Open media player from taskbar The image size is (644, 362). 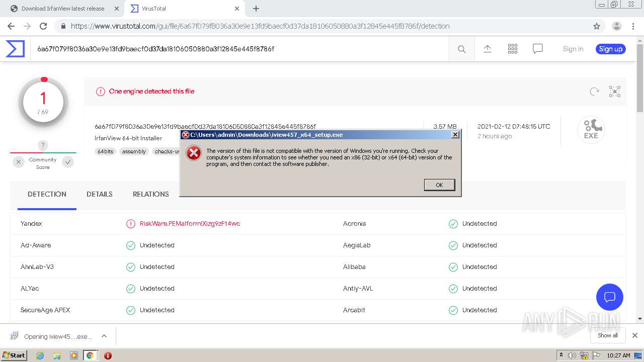click(74, 355)
